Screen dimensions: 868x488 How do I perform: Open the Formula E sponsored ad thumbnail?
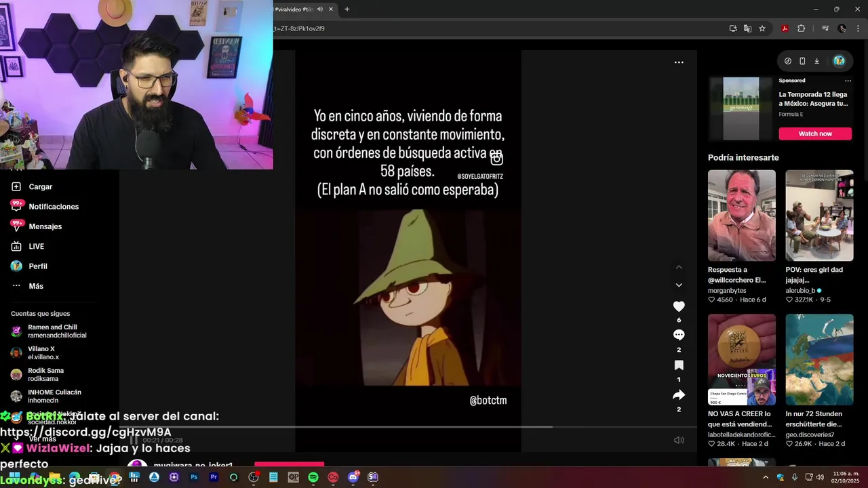741,108
